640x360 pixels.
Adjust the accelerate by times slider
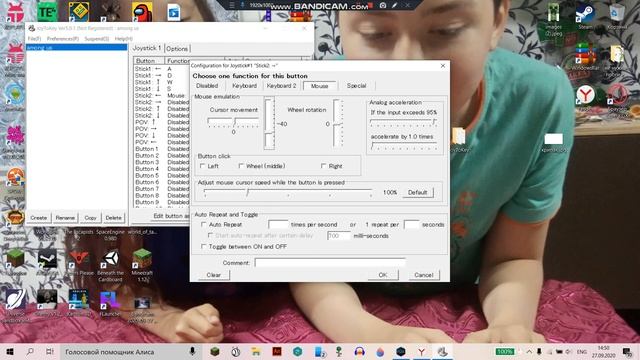[404, 145]
